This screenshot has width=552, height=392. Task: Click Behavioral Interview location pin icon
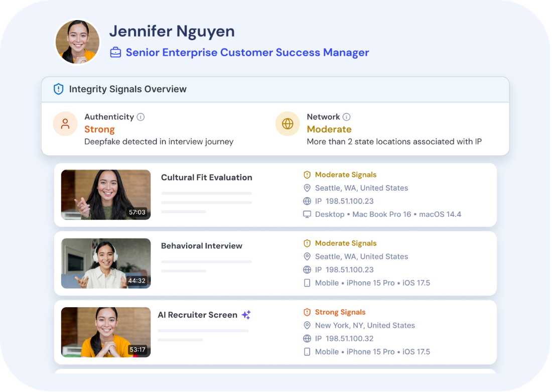click(307, 257)
